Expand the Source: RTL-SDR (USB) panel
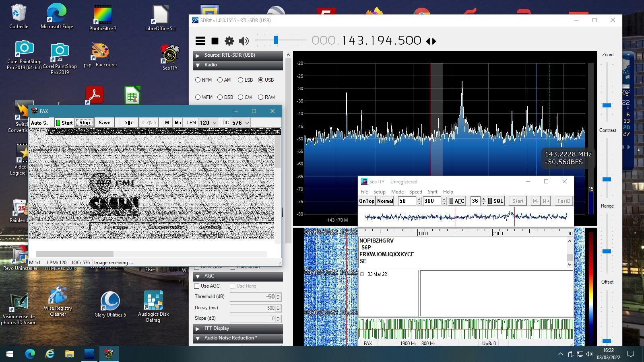 (x=238, y=55)
